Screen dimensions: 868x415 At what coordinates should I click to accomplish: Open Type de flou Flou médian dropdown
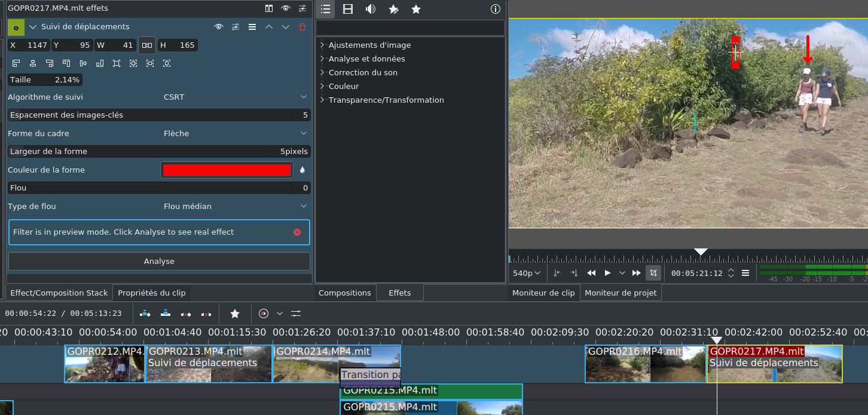point(235,206)
